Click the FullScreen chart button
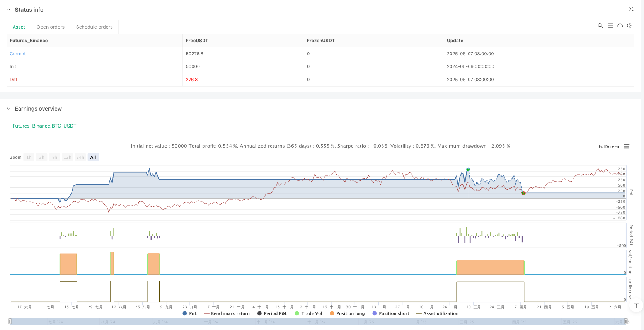This screenshot has width=644, height=330. tap(608, 146)
